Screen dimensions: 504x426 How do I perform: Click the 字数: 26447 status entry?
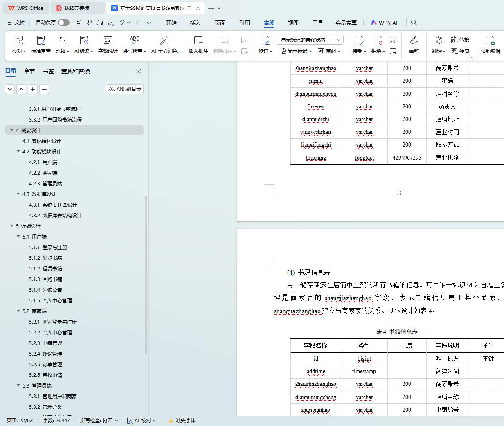[x=56, y=421]
